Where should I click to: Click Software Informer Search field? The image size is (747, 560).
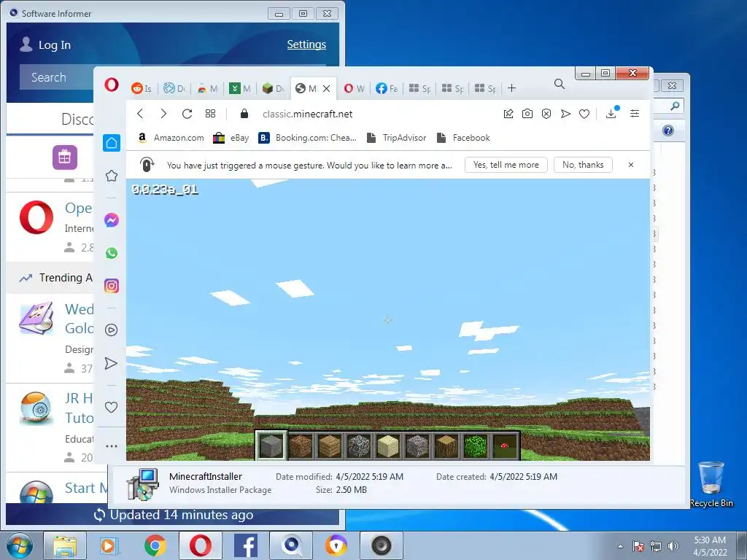[57, 77]
